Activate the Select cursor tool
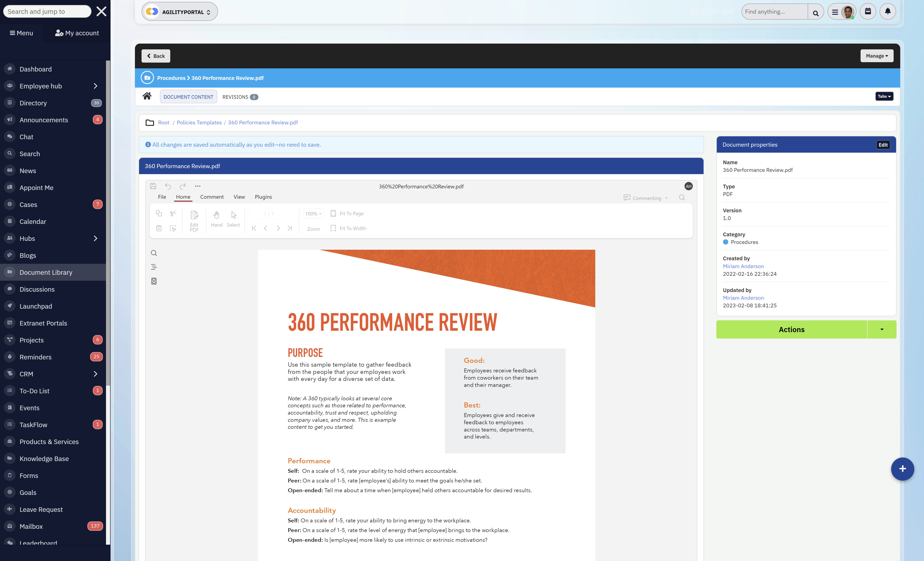This screenshot has height=561, width=924. pos(233,219)
